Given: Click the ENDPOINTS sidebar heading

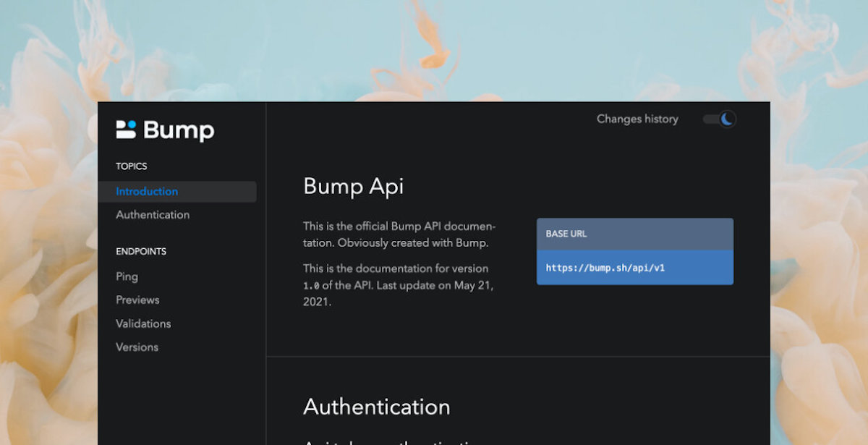Looking at the screenshot, I should click(141, 252).
